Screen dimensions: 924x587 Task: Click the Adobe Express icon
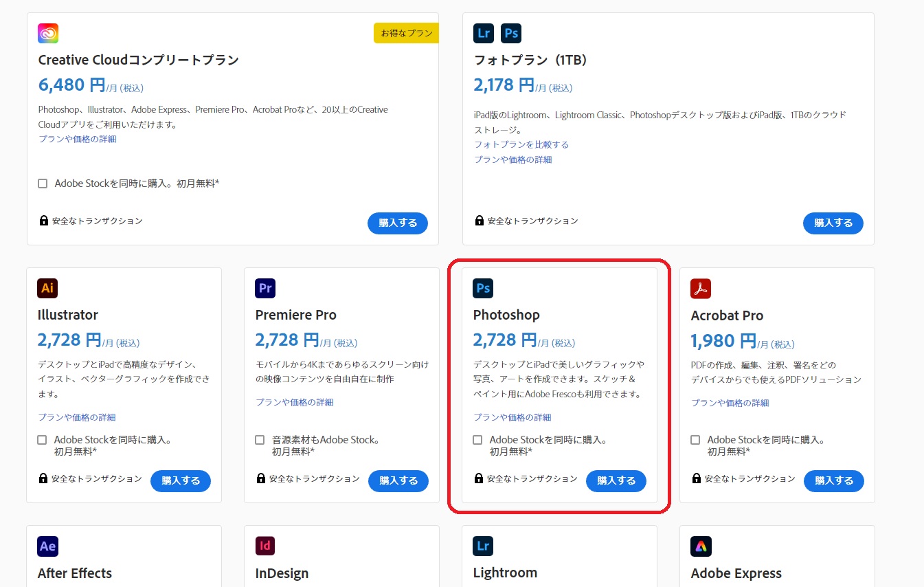pos(701,546)
